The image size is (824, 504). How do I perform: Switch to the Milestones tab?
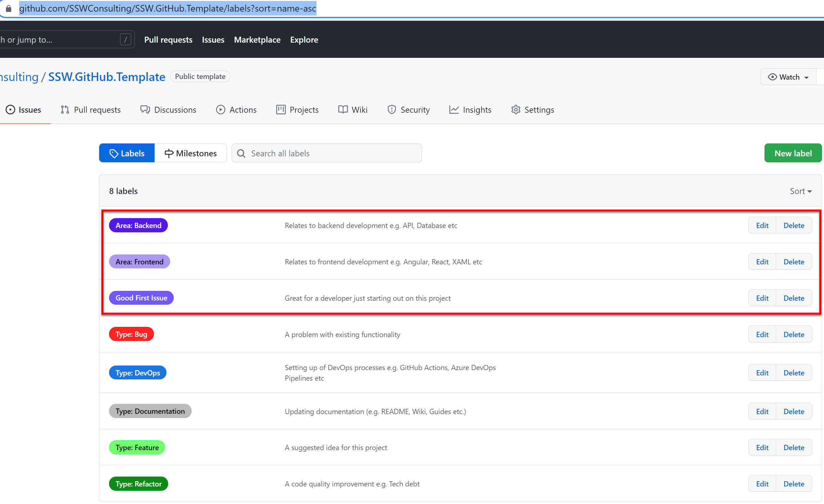(191, 153)
